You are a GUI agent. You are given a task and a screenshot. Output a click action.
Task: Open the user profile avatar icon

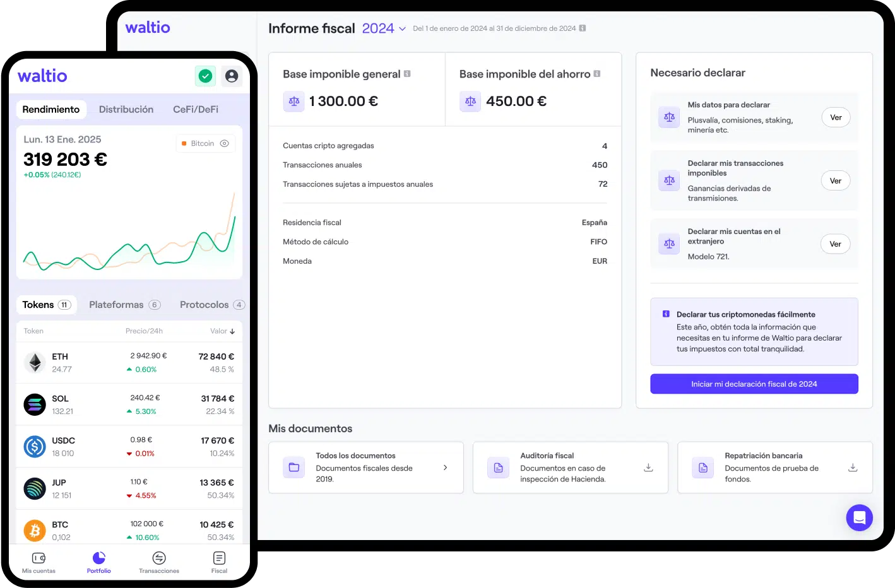(232, 76)
